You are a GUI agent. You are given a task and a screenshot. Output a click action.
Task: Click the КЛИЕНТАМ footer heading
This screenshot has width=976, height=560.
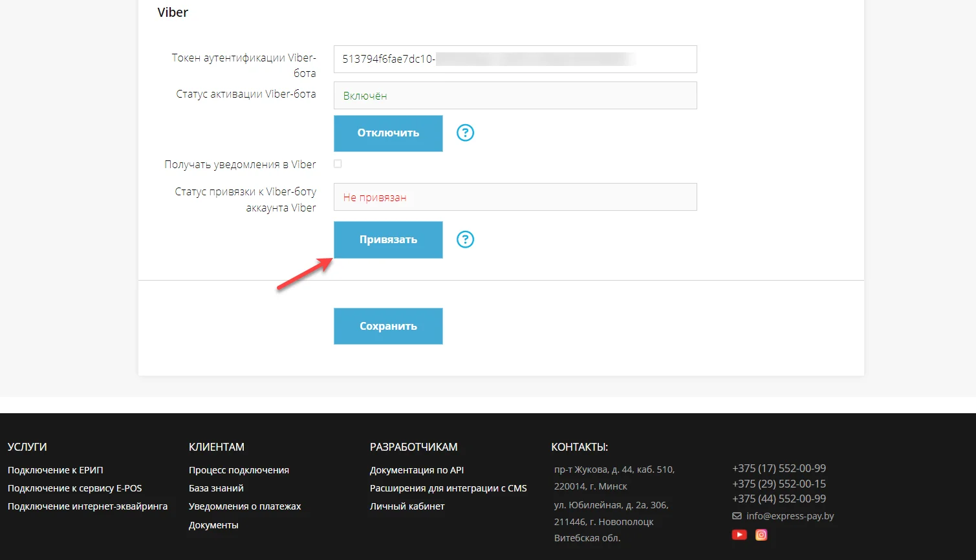click(217, 447)
